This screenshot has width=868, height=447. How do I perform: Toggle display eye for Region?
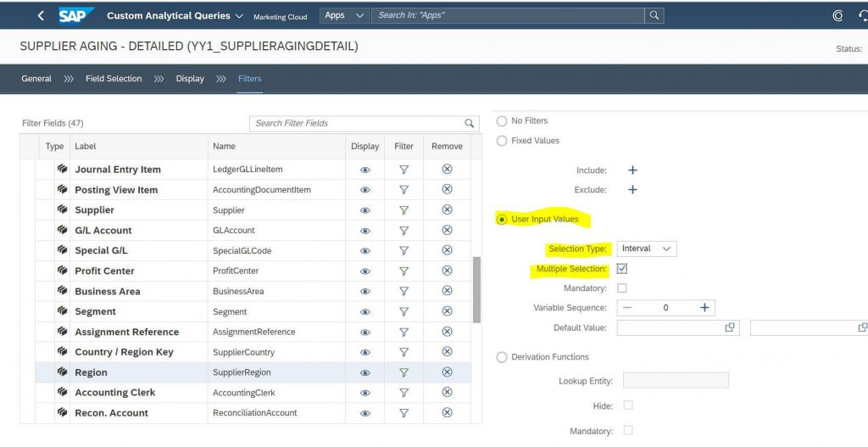tap(364, 372)
